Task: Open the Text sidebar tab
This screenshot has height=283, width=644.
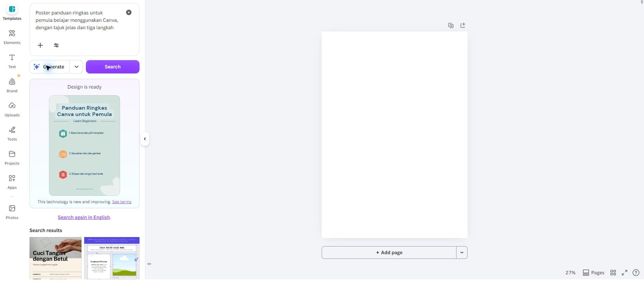Action: pos(12,61)
